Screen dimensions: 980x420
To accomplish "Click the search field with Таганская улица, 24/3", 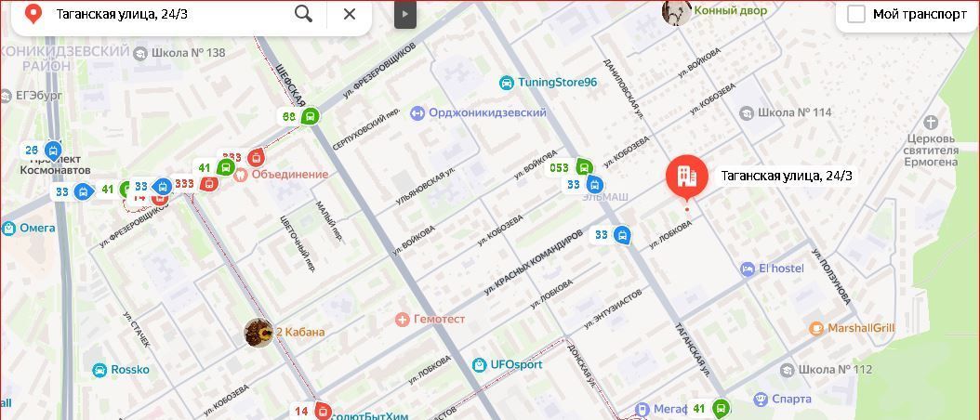I will pos(168,14).
